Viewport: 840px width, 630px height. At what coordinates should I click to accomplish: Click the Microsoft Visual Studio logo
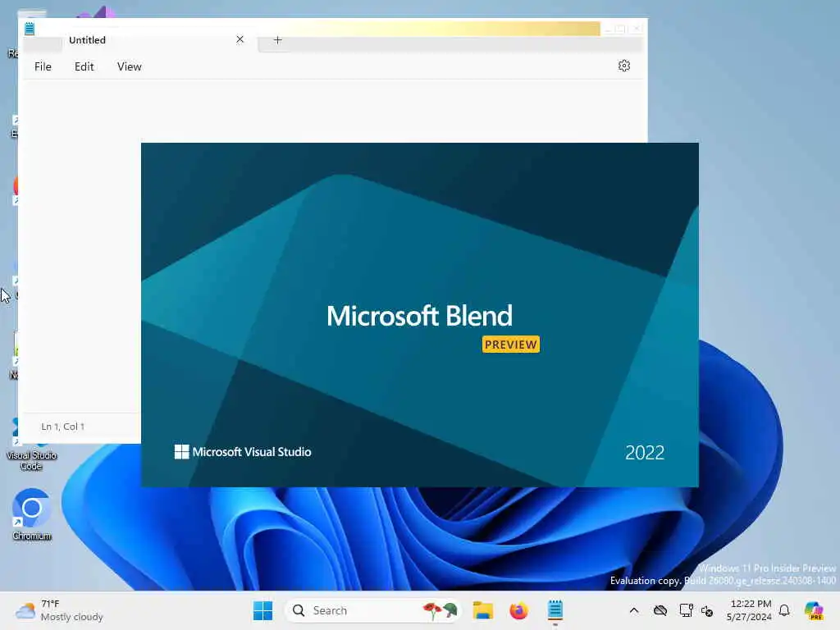pyautogui.click(x=243, y=452)
